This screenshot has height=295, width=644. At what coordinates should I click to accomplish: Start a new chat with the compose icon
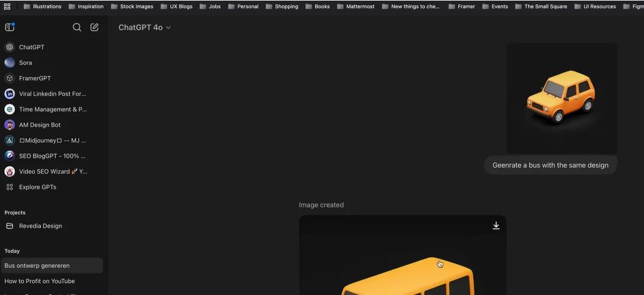pos(94,27)
